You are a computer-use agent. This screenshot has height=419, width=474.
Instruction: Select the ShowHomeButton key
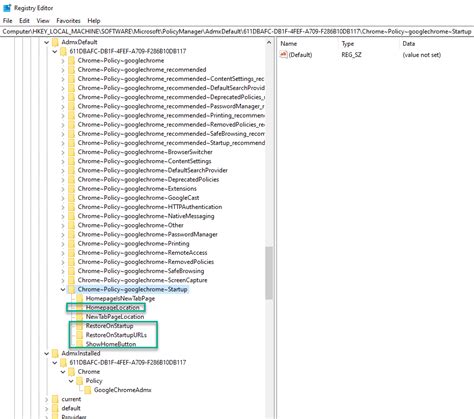(x=111, y=344)
